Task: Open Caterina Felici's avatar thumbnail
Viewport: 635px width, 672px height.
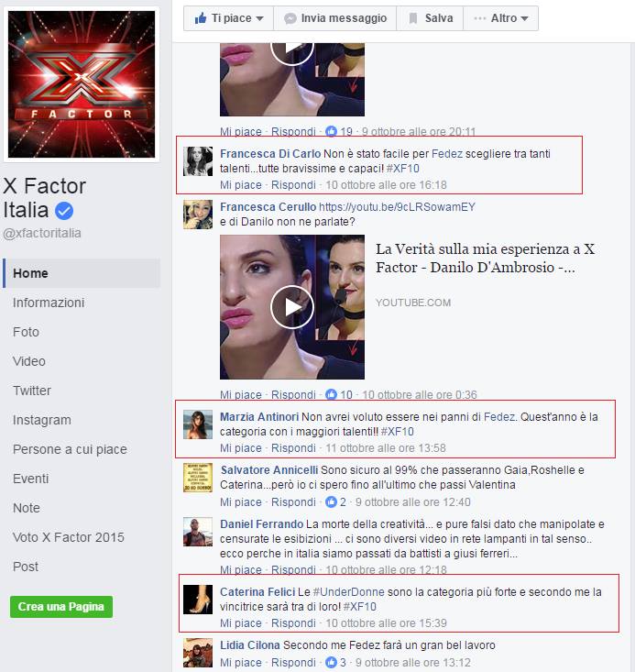Action: tap(198, 600)
